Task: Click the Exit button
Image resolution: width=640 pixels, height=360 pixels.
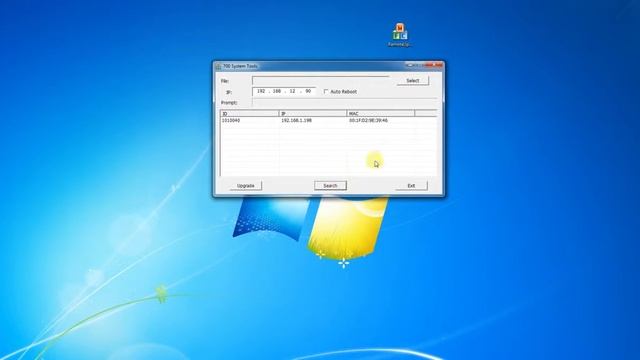Action: (411, 186)
